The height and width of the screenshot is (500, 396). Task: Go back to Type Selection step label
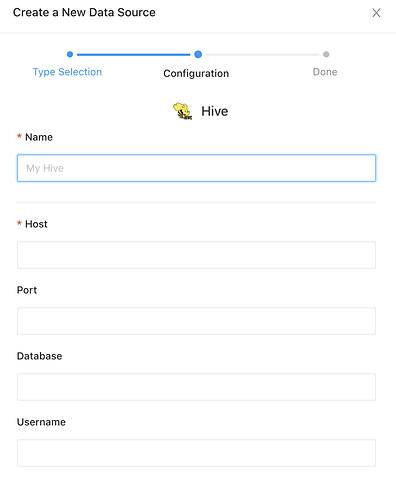click(67, 72)
